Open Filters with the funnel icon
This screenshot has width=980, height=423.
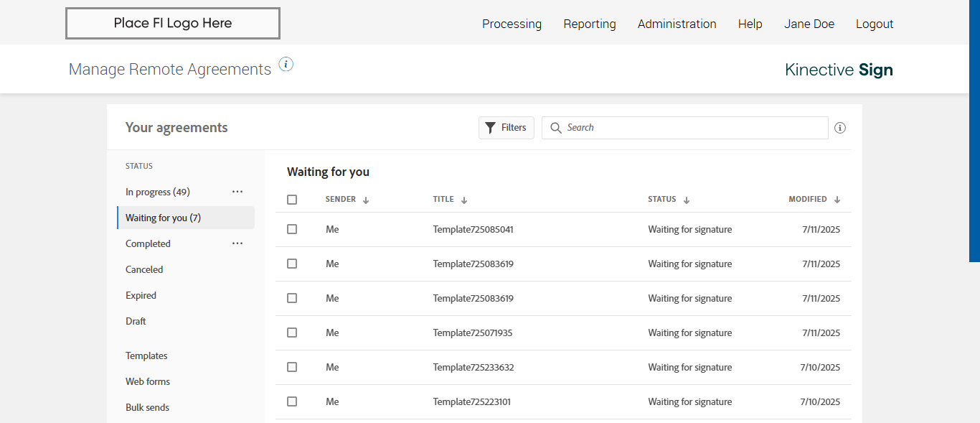click(x=507, y=128)
